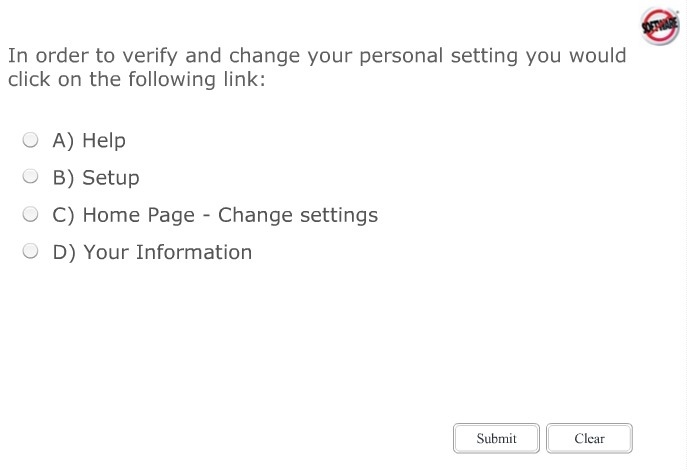Screen dimensions: 687x470
Task: Click the letter "A)" prefix of first answer
Action: (64, 141)
